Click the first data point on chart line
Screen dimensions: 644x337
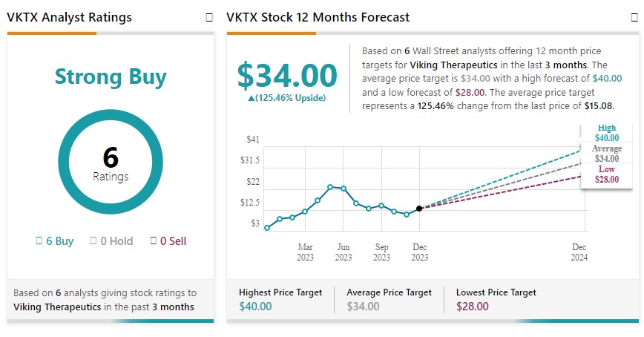click(267, 228)
